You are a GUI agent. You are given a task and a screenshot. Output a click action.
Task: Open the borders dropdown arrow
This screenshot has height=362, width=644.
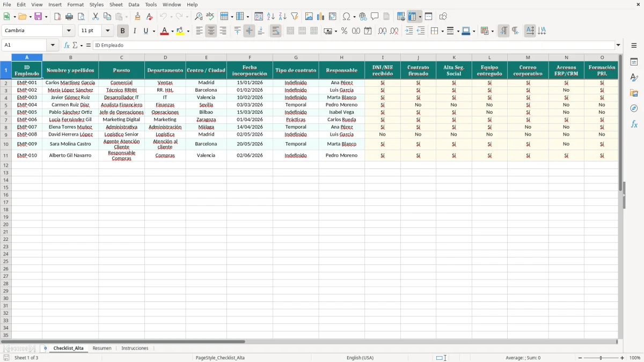coord(442,31)
